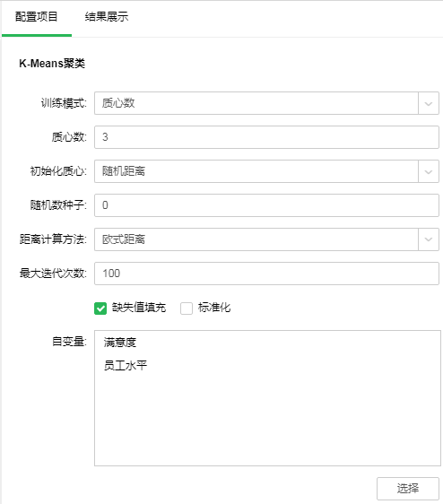
Task: Switch to the 配置项目 tab
Action: (x=37, y=17)
